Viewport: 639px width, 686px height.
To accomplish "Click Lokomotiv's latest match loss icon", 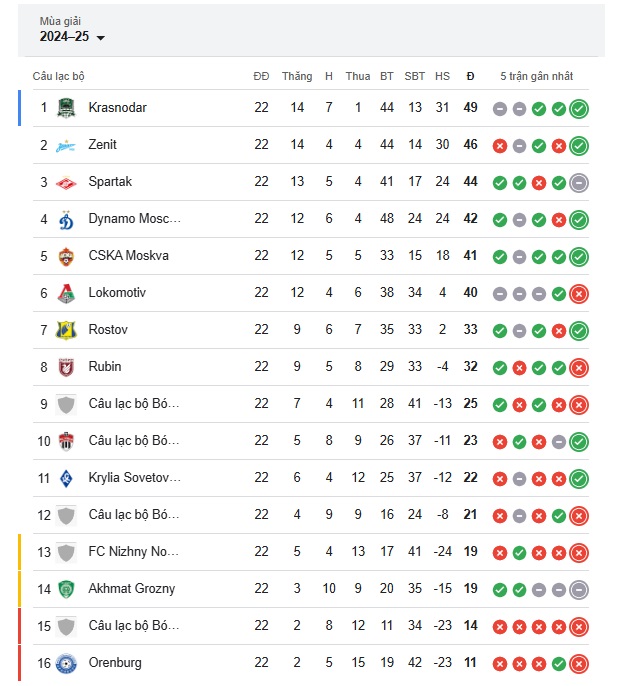I will pyautogui.click(x=579, y=294).
